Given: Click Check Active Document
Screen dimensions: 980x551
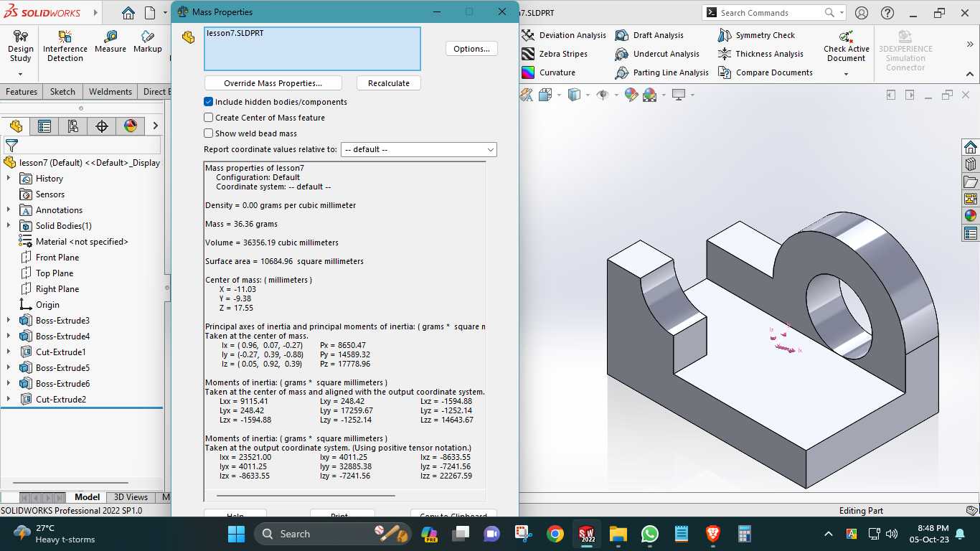Looking at the screenshot, I should (x=847, y=46).
